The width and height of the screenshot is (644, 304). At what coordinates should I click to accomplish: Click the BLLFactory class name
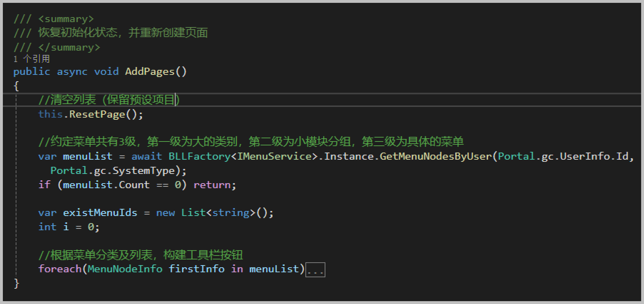[x=199, y=156]
